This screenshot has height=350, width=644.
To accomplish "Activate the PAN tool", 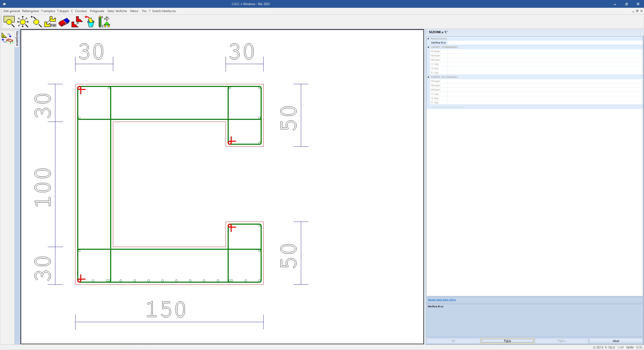I will [x=50, y=22].
